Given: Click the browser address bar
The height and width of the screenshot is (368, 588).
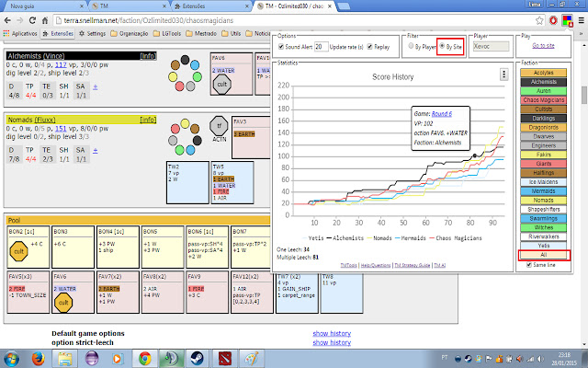Looking at the screenshot, I should [x=292, y=20].
